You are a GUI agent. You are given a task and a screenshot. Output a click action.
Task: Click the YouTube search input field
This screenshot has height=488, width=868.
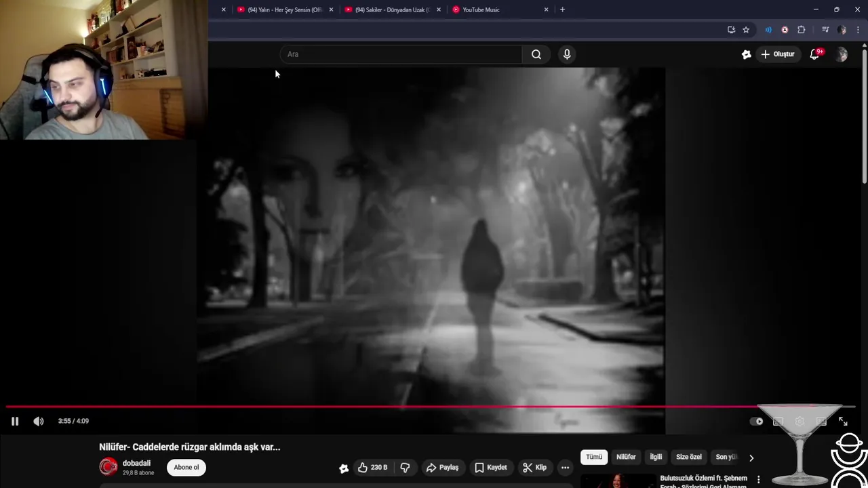(401, 54)
